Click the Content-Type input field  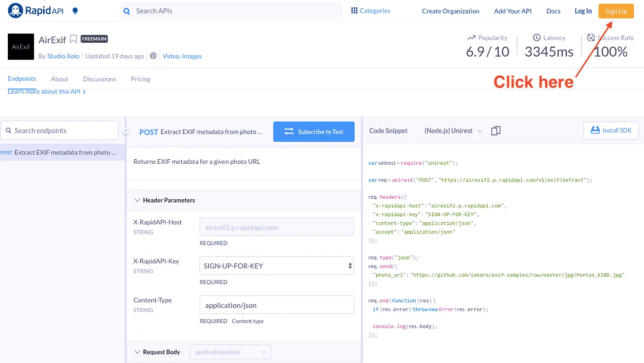click(277, 305)
